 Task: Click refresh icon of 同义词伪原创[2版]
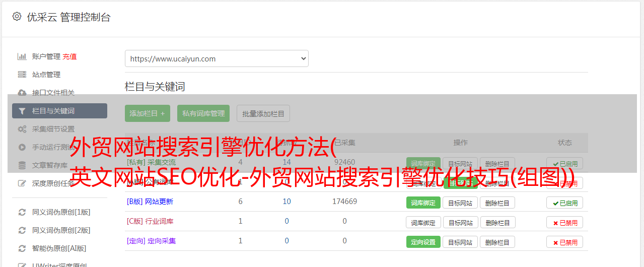(x=22, y=230)
